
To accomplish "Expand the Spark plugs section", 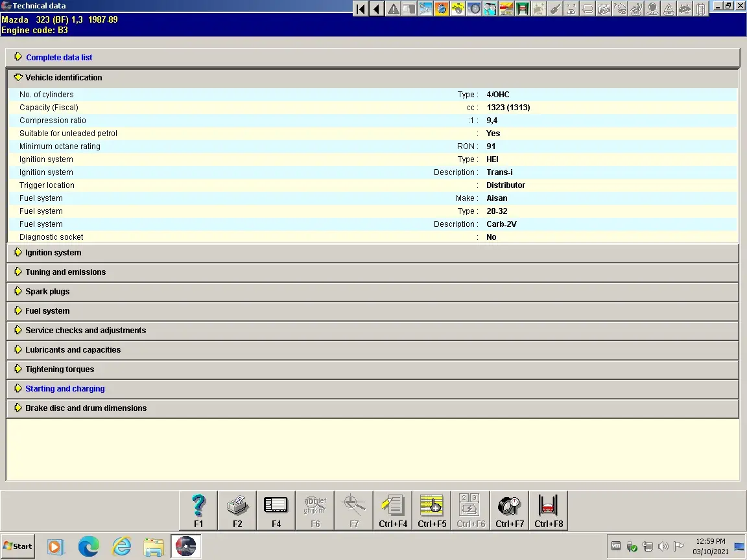I will coord(47,292).
